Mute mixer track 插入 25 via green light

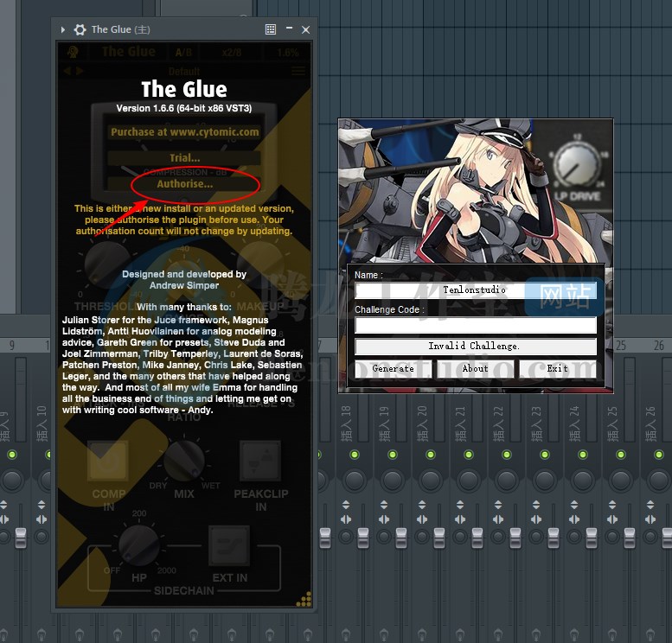pyautogui.click(x=621, y=455)
